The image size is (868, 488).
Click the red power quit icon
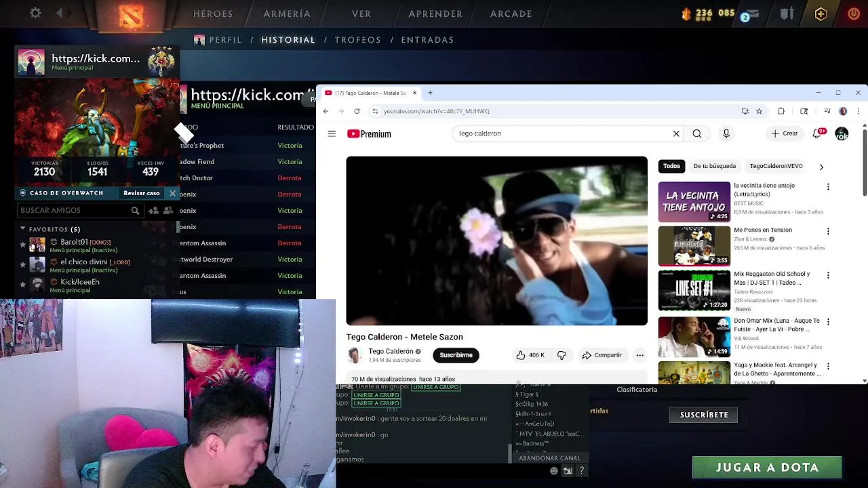(x=854, y=14)
